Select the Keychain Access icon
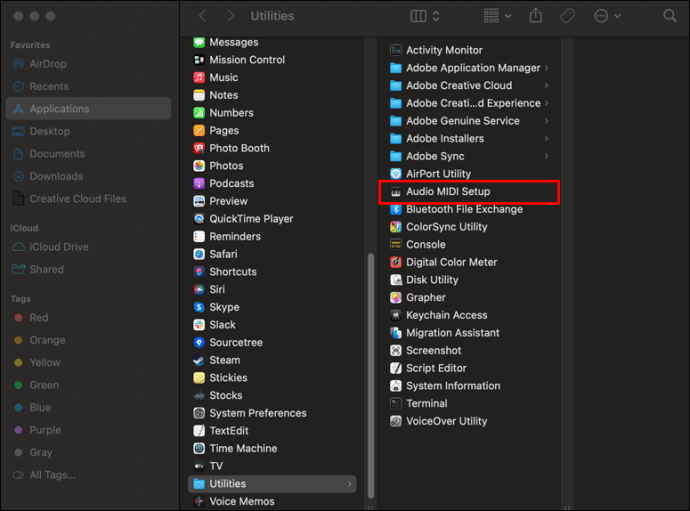The height and width of the screenshot is (511, 690). 396,315
